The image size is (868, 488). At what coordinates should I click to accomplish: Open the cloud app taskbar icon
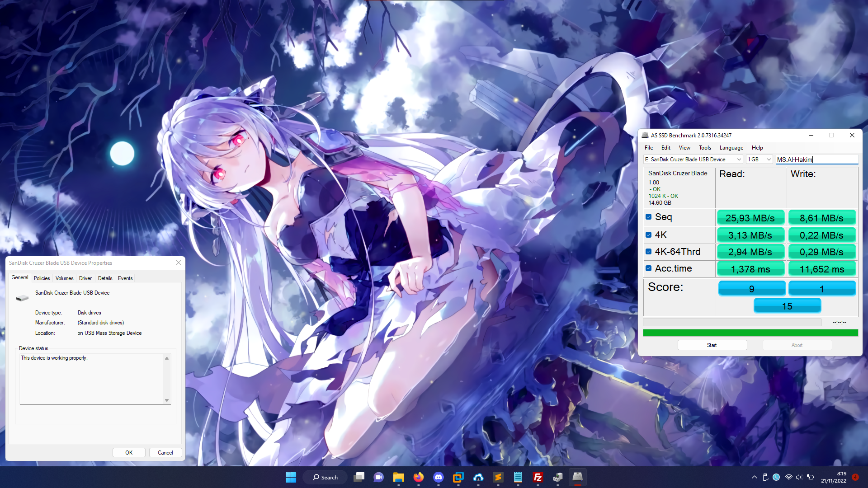(x=478, y=477)
